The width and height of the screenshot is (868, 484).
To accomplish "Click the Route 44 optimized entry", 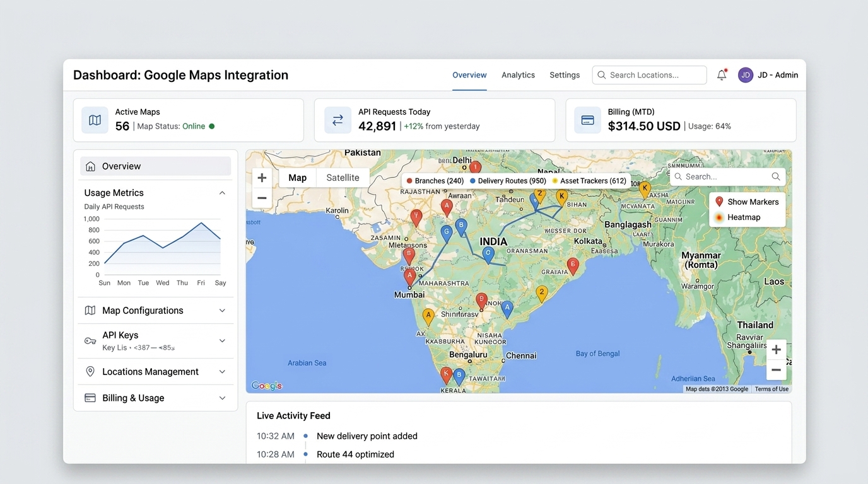I will point(355,454).
